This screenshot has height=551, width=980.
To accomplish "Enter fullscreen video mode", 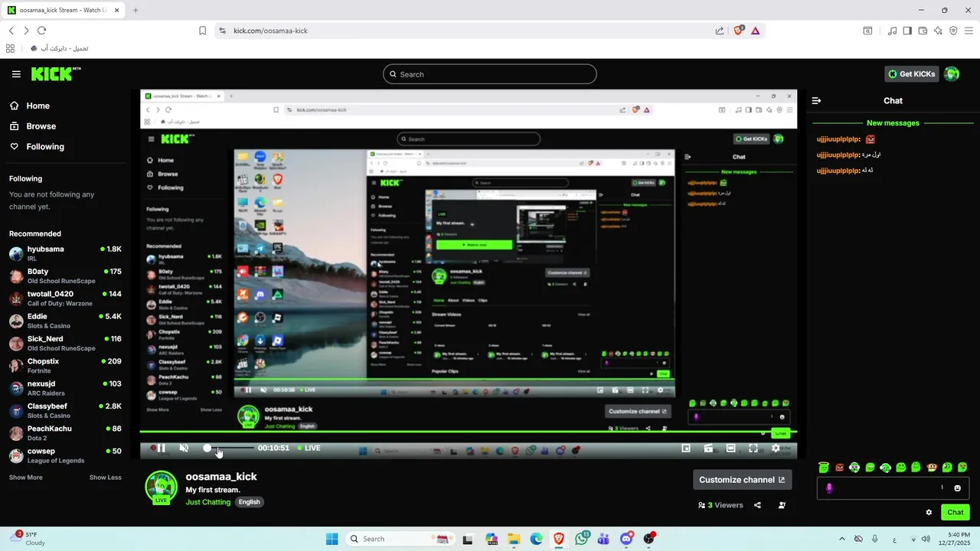I will 753,448.
